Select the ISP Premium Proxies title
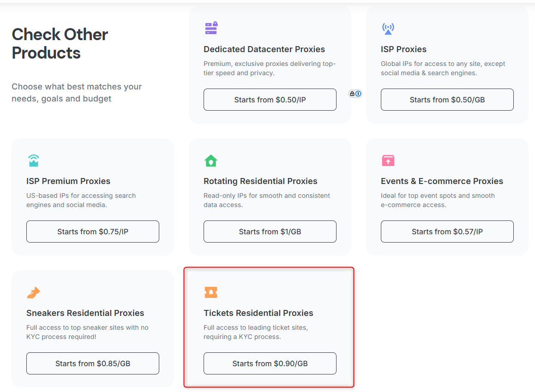Image resolution: width=535 pixels, height=392 pixels. point(68,181)
